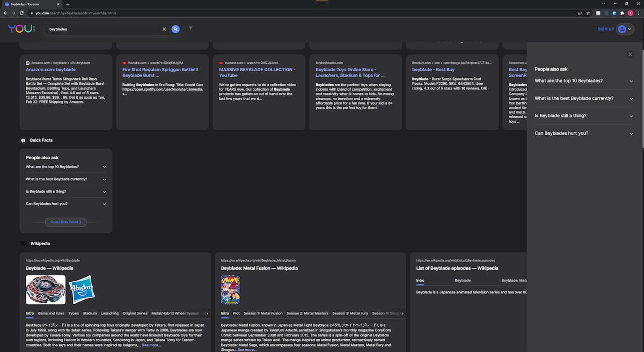Select the Original Series tab
The width and height of the screenshot is (644, 352).
tap(135, 313)
